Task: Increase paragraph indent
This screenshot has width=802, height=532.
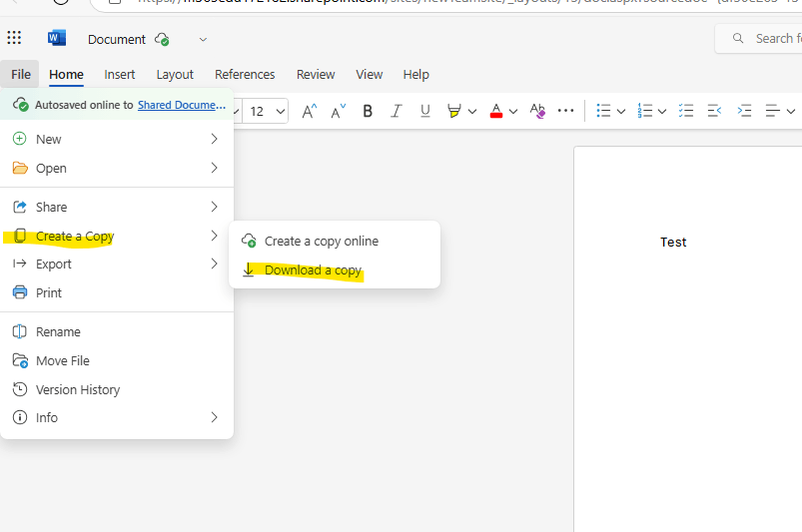Action: click(x=744, y=111)
